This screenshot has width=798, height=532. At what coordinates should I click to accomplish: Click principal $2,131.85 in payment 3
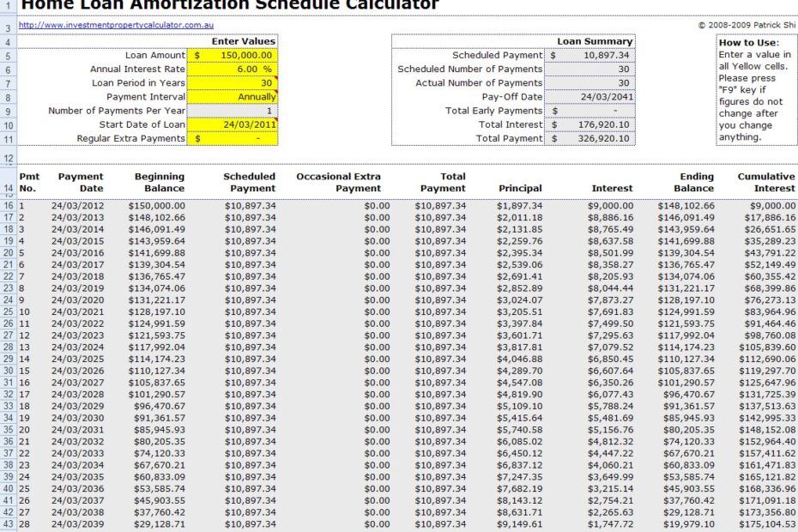[520, 229]
